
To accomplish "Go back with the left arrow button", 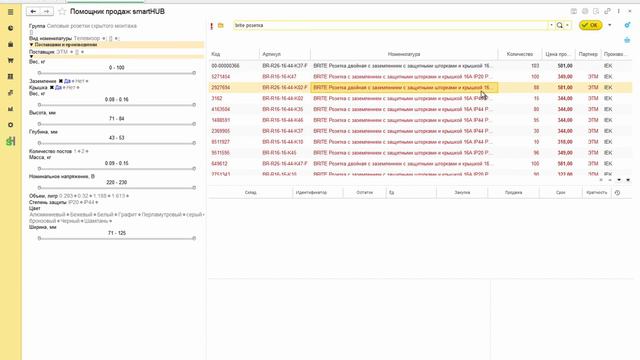I will [33, 11].
